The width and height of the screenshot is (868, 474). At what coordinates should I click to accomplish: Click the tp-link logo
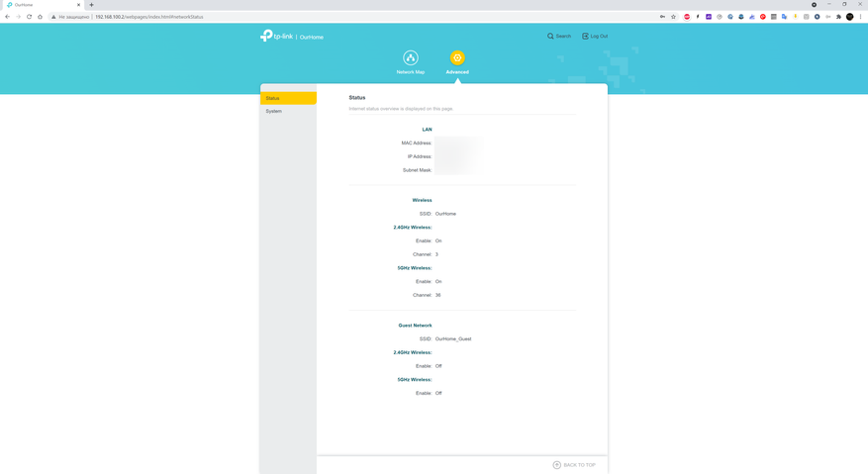pos(277,36)
